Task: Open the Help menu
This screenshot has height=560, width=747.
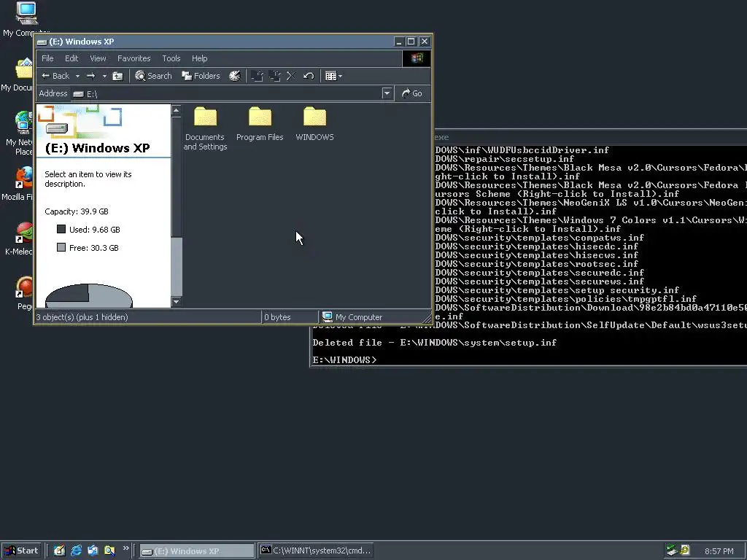Action: (200, 58)
